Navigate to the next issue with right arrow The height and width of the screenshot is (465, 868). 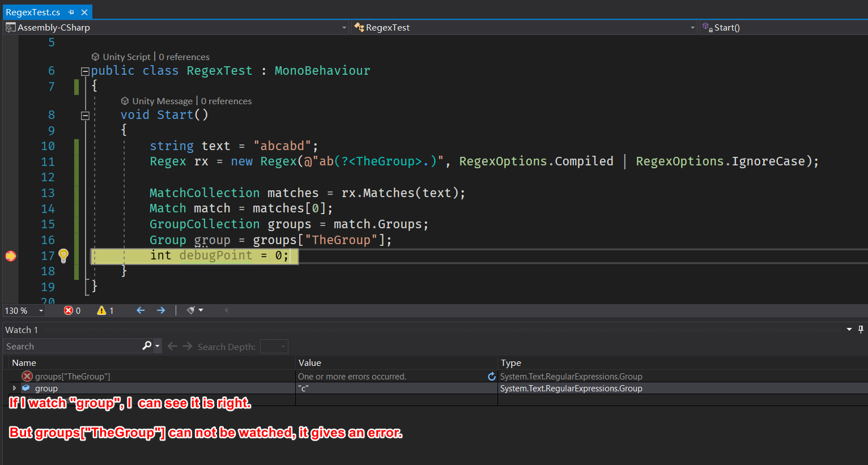click(161, 310)
